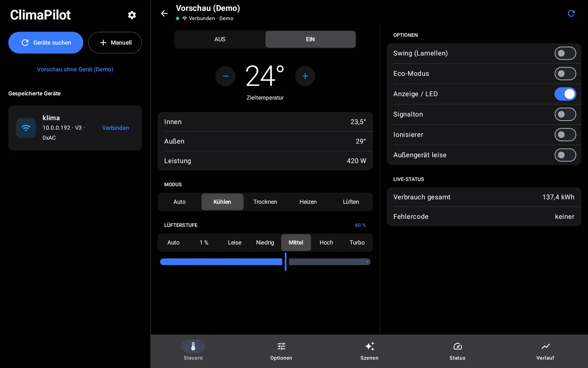Click the Leistung 420 W value
The image size is (588, 368).
(x=357, y=161)
